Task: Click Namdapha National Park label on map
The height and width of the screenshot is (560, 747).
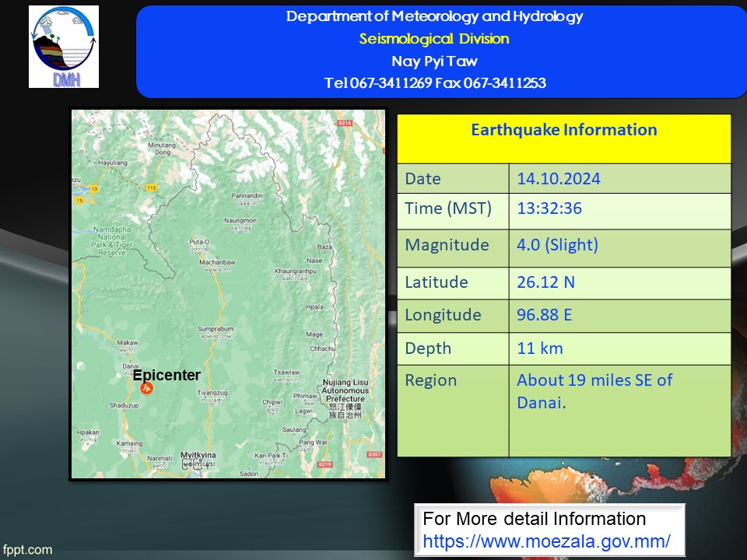Action: coord(112,241)
